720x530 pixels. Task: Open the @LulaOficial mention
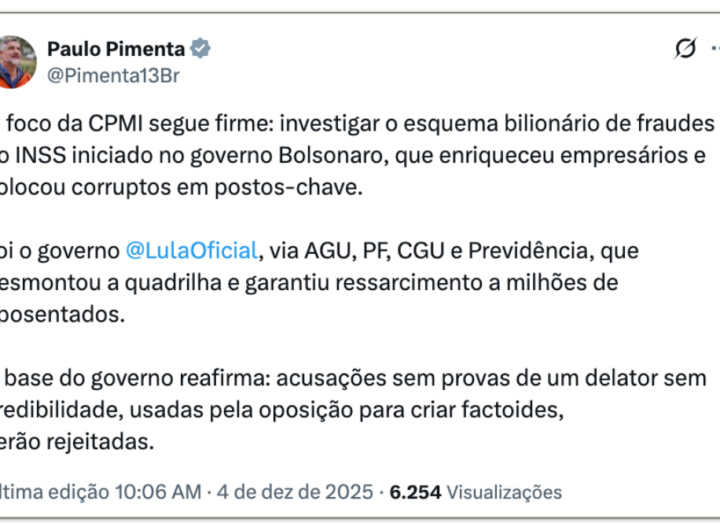[x=191, y=250]
